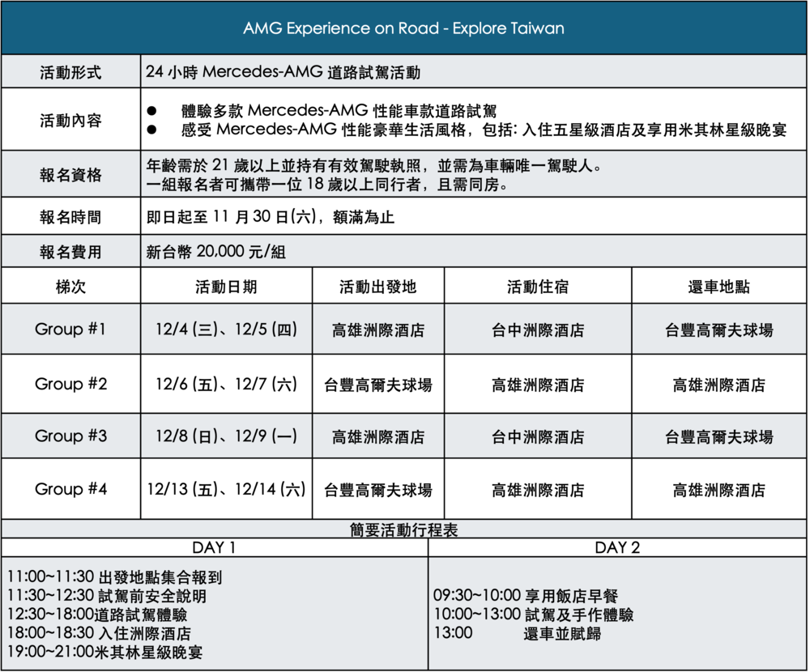Click the line starting "一組報名者可攜帶一位 18 歲以上同行者"

326,184
